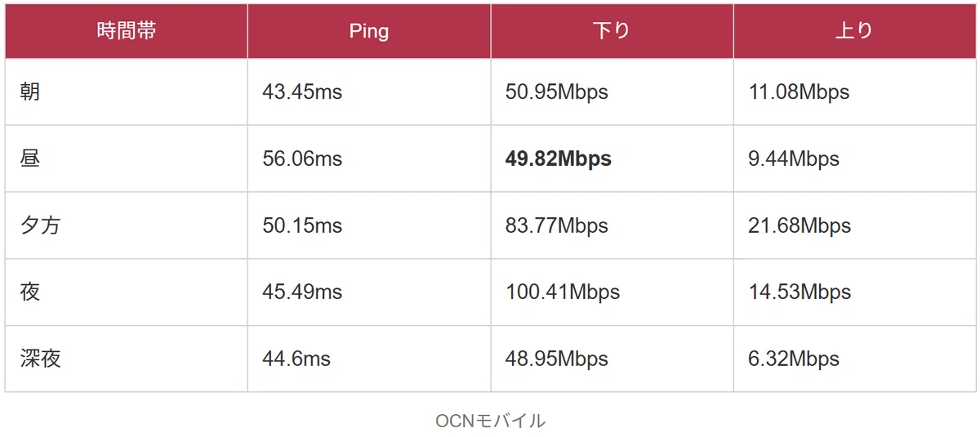Click the 昼 row label
The image size is (980, 437).
tap(30, 158)
